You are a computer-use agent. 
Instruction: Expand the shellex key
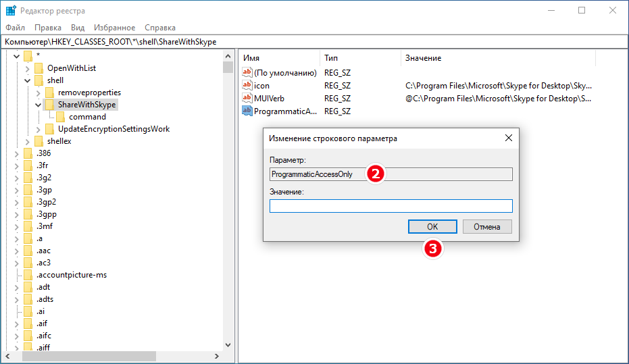(27, 142)
